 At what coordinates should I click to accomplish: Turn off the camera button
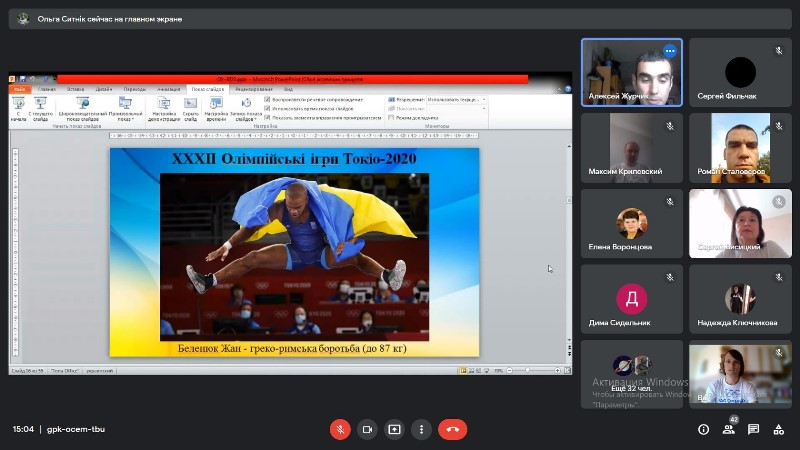pyautogui.click(x=367, y=429)
